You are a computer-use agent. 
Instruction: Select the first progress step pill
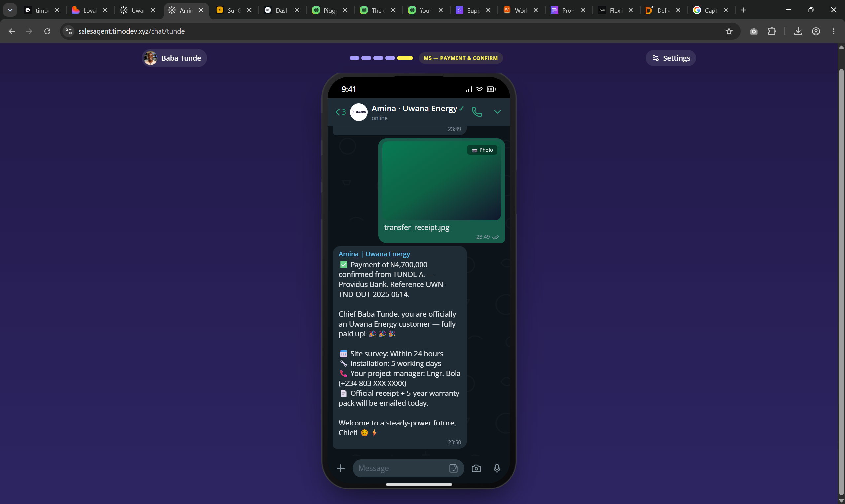[x=354, y=58]
